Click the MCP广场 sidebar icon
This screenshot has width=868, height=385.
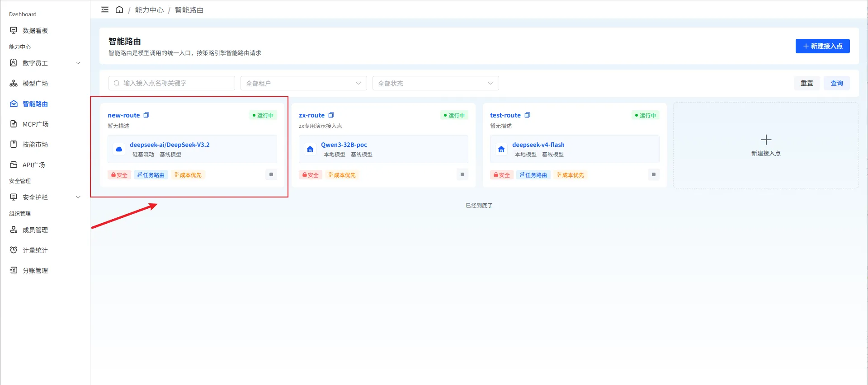14,124
